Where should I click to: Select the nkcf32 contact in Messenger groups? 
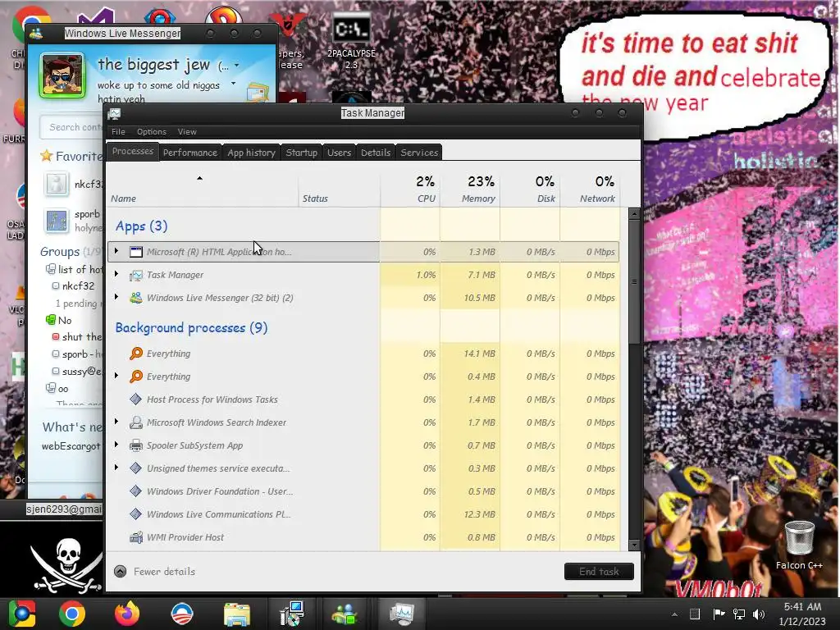pos(78,286)
